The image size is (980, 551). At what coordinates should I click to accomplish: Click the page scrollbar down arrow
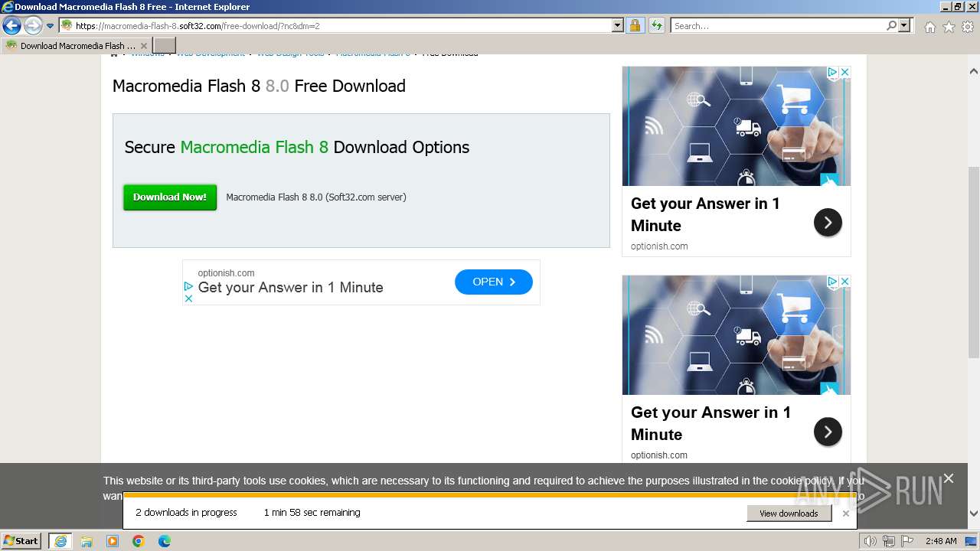tap(974, 514)
